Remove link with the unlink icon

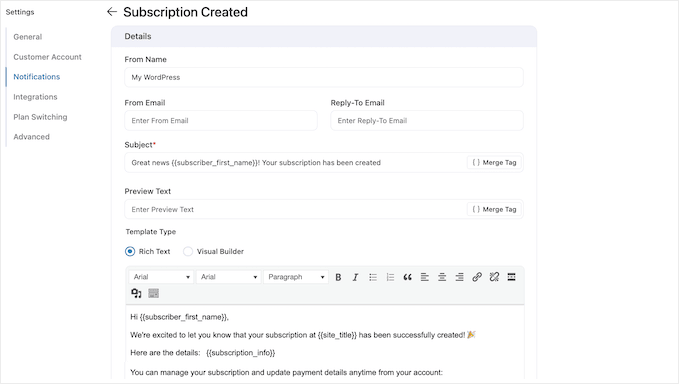[494, 277]
